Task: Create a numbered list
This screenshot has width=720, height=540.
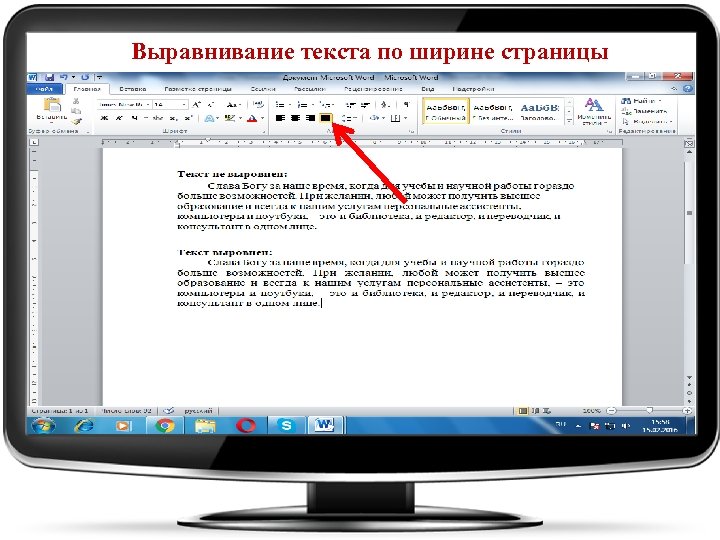Action: click(304, 105)
